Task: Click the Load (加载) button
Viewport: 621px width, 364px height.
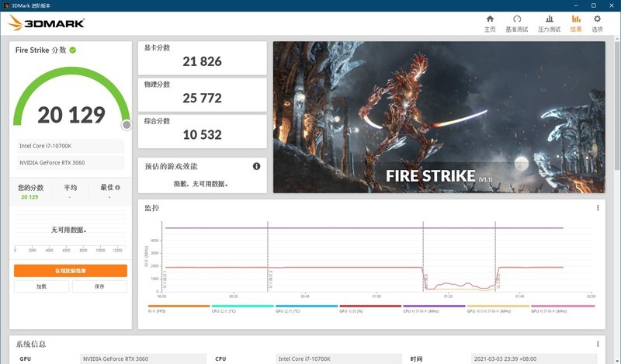Action: [x=41, y=286]
